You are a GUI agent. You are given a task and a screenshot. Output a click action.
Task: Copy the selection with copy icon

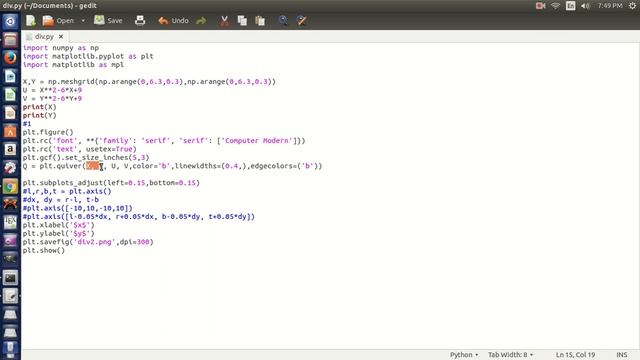click(x=242, y=20)
